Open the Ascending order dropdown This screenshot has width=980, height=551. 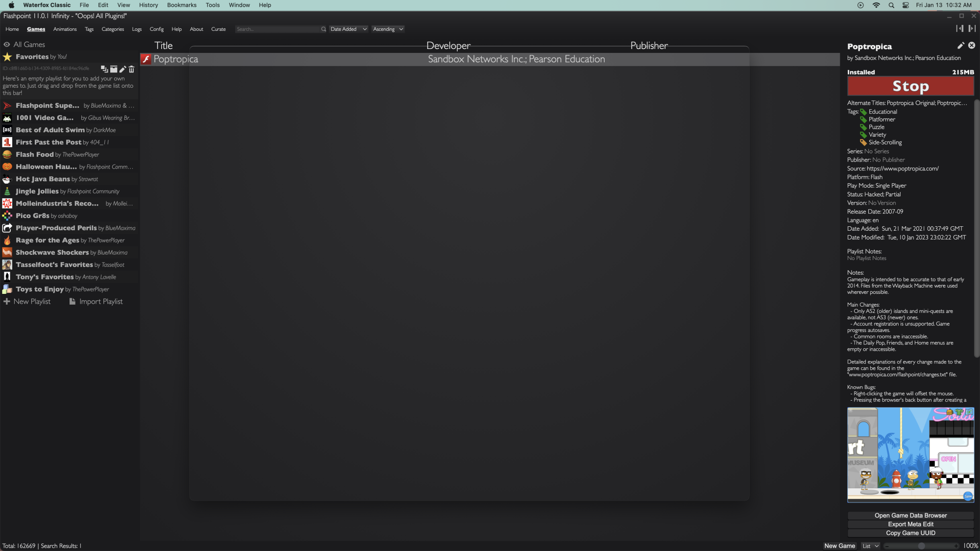pos(388,29)
